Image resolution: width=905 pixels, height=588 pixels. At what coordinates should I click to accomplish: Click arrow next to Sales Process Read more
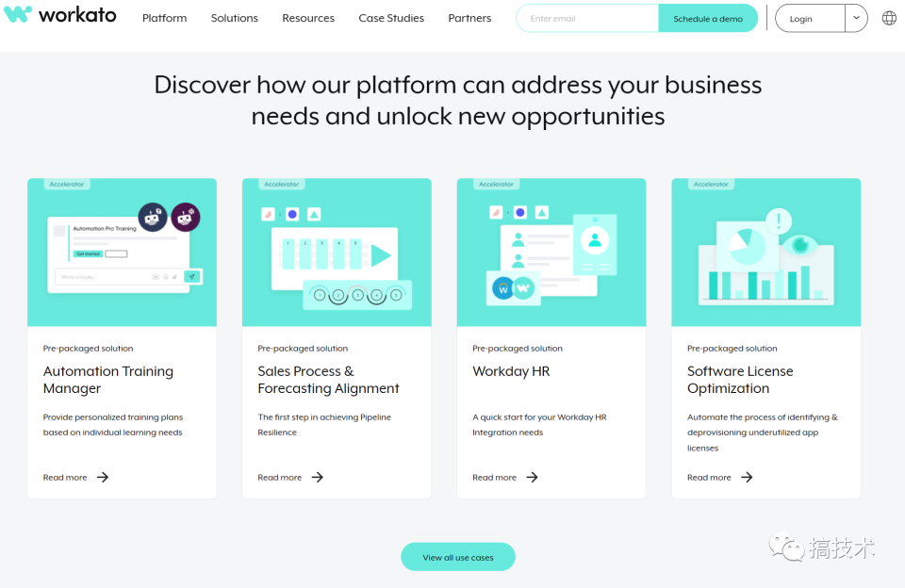coord(318,477)
